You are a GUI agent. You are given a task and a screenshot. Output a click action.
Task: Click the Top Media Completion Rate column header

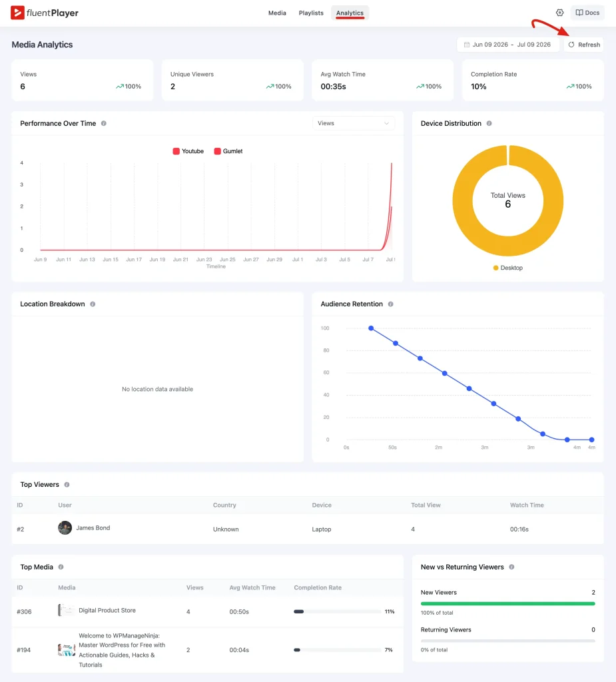point(318,587)
